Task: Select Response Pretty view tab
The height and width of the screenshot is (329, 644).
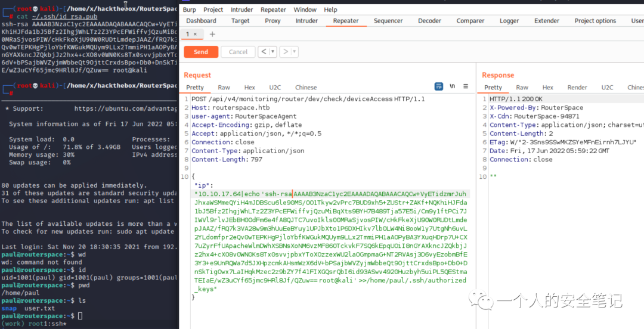Action: pyautogui.click(x=493, y=87)
